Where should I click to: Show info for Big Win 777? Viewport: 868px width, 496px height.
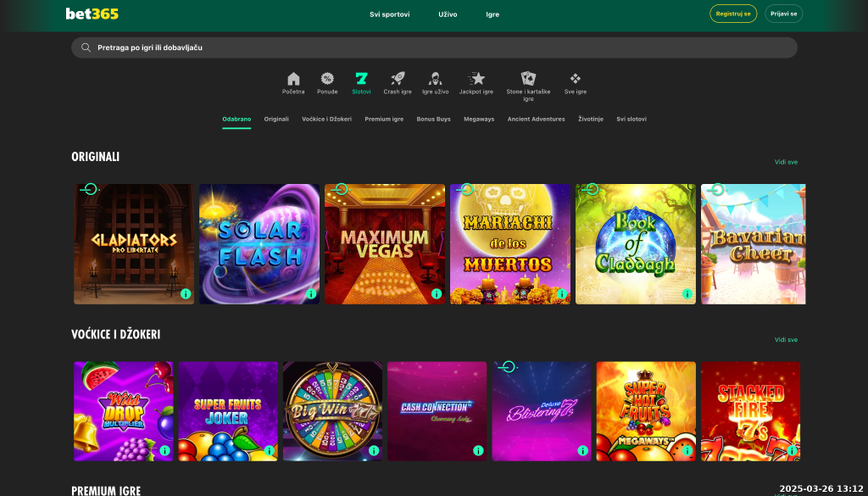(374, 450)
